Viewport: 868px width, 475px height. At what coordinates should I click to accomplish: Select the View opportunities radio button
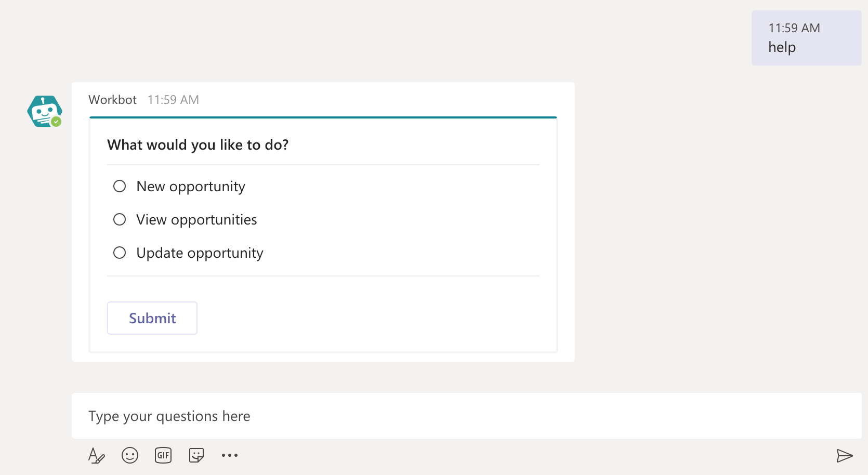[120, 219]
